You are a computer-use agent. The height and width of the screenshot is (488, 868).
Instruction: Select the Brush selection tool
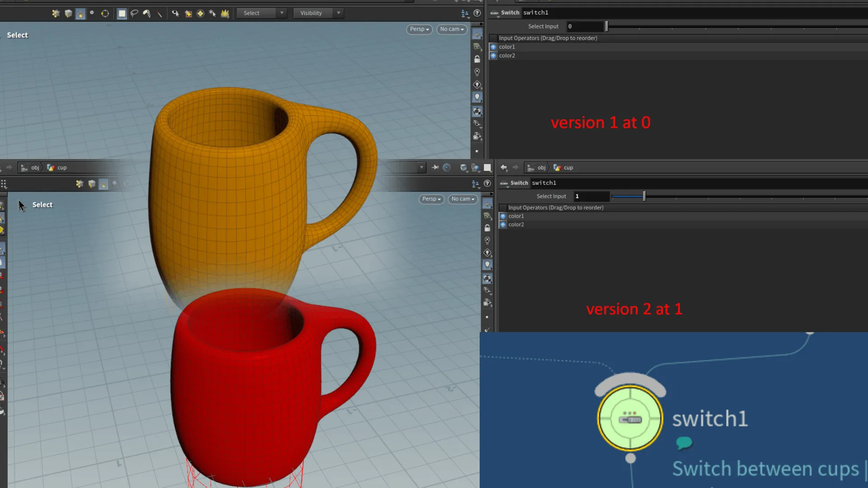pos(146,13)
